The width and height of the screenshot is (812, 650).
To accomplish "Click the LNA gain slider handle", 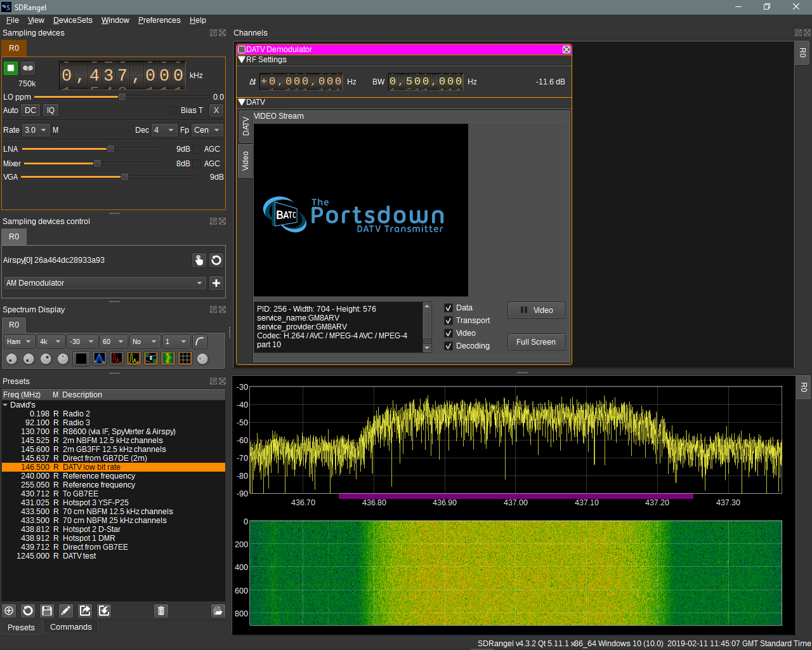I will tap(110, 149).
